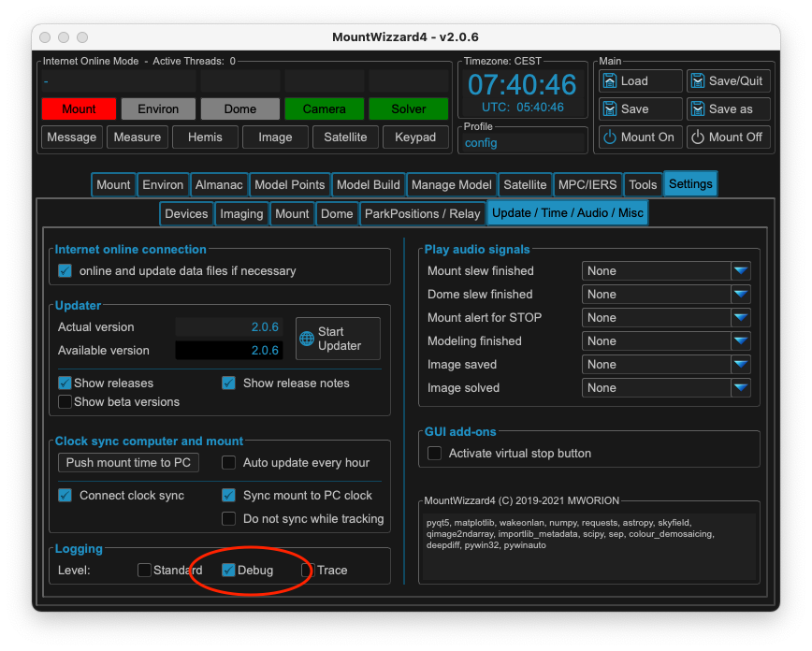This screenshot has height=651, width=812.
Task: Open Dome slew finished audio dropdown
Action: pos(666,295)
